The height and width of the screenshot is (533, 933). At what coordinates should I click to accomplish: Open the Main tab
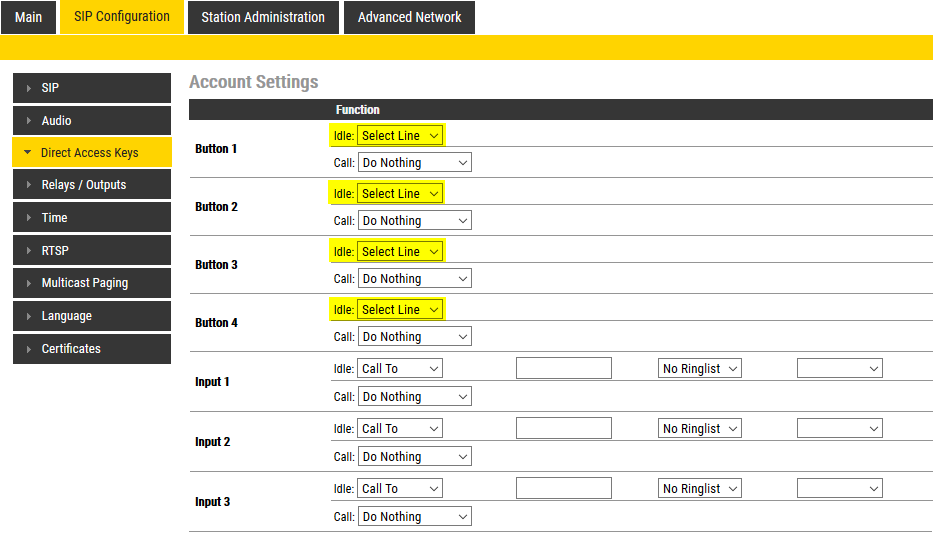[28, 17]
